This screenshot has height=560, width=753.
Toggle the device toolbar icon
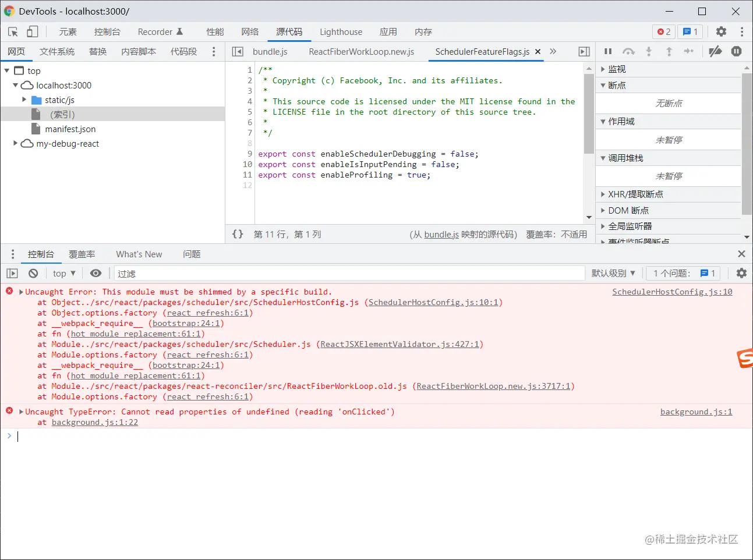[x=33, y=32]
